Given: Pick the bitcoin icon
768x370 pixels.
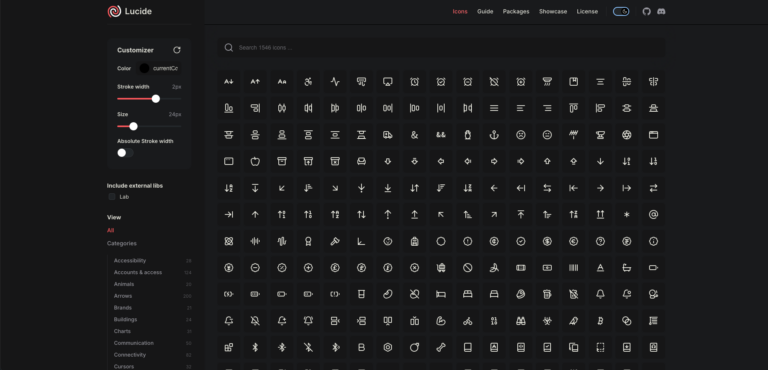Looking at the screenshot, I should [600, 321].
